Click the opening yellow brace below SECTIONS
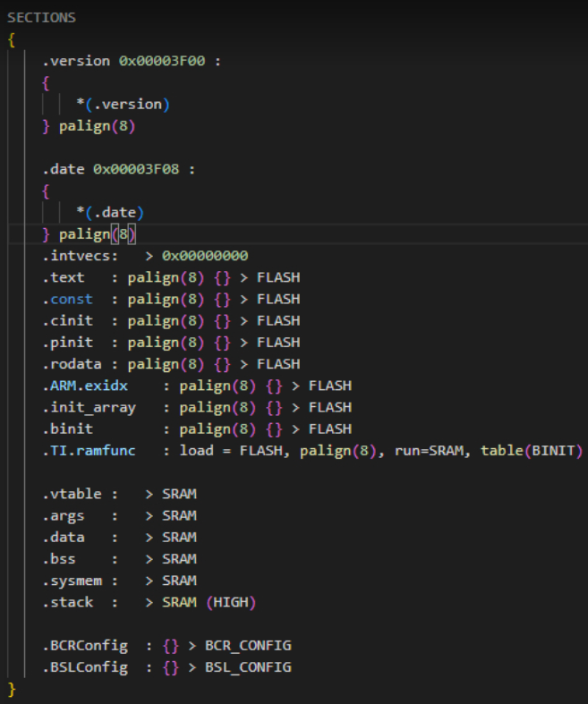Image resolution: width=588 pixels, height=704 pixels. 12,39
